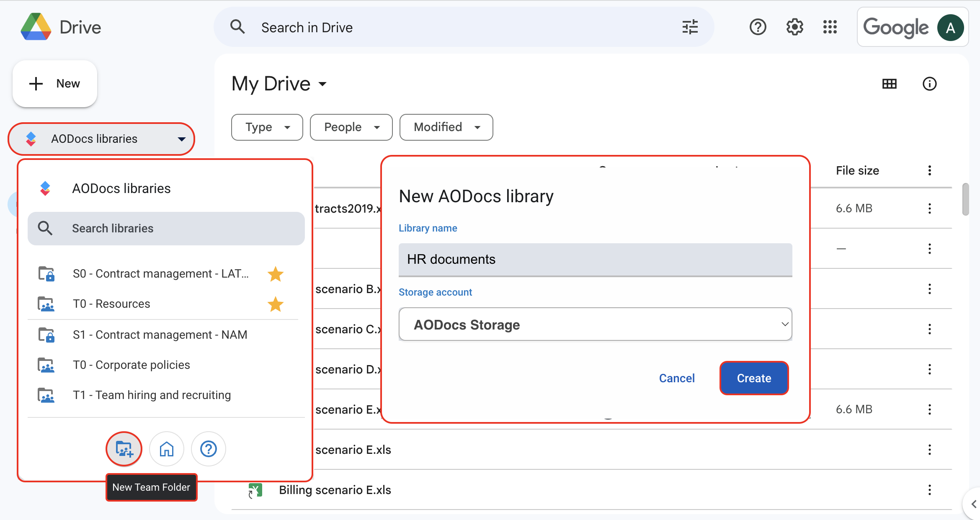Select S1 - Contract management - NAM
Screen dimensions: 980x520
(x=160, y=335)
